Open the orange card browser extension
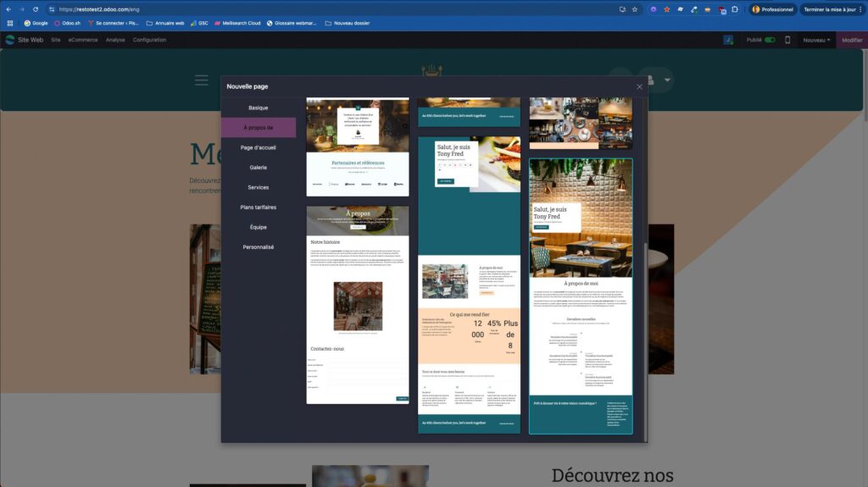This screenshot has height=487, width=868. (x=708, y=9)
